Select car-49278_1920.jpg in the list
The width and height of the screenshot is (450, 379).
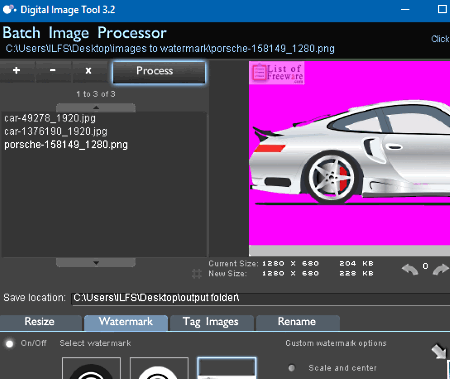click(x=50, y=118)
